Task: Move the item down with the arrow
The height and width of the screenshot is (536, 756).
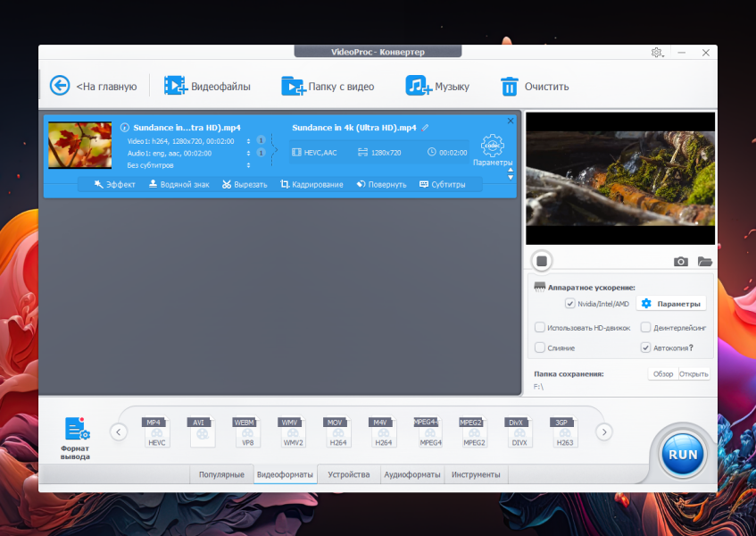Action: coord(511,178)
